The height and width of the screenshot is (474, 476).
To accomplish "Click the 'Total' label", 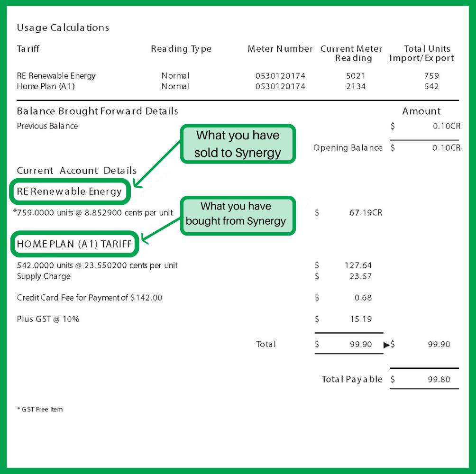I will (266, 344).
